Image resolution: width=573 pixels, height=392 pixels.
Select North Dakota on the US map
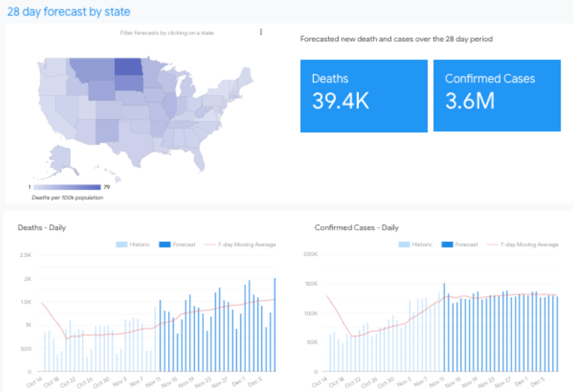pyautogui.click(x=128, y=67)
